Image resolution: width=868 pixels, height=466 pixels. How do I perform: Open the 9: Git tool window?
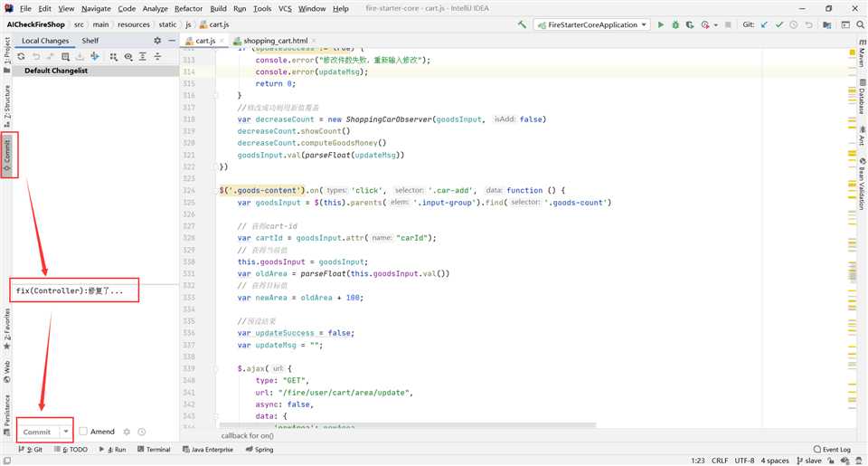31,450
